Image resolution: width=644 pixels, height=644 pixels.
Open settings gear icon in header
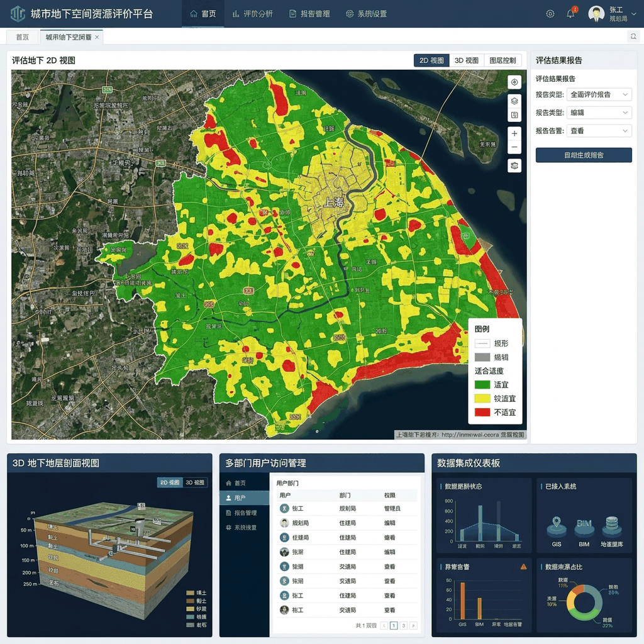[550, 14]
